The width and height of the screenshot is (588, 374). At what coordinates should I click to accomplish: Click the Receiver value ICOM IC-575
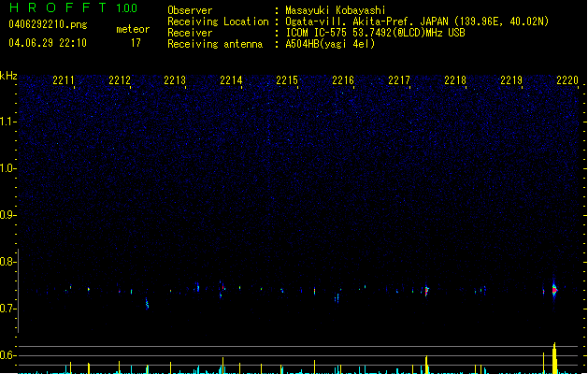click(x=317, y=33)
